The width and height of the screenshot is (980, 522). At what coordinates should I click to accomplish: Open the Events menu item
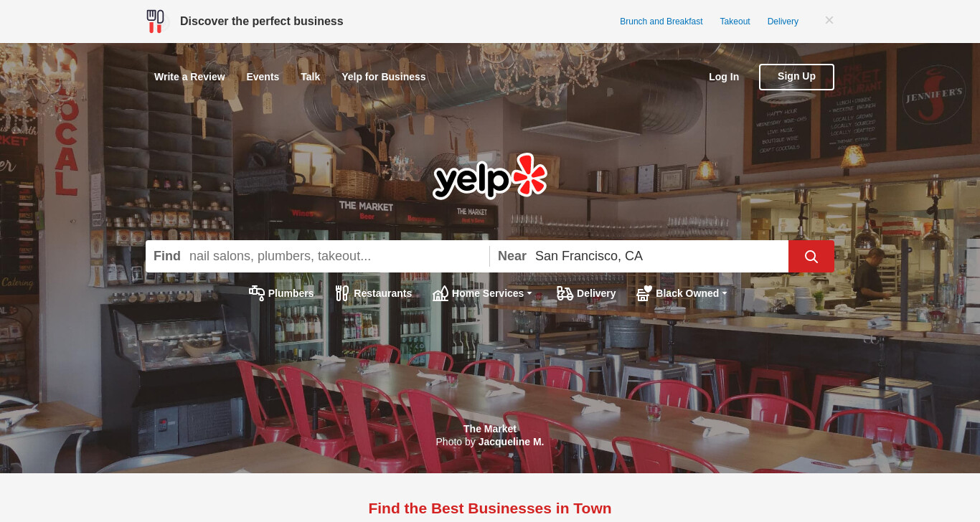click(263, 77)
